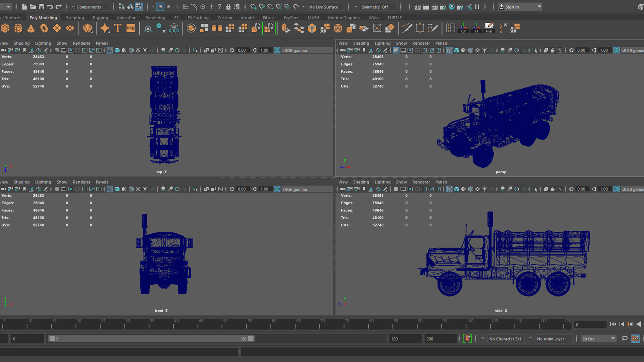Open the Symmetry: Off dropdown
The width and height of the screenshot is (644, 362).
(x=375, y=7)
